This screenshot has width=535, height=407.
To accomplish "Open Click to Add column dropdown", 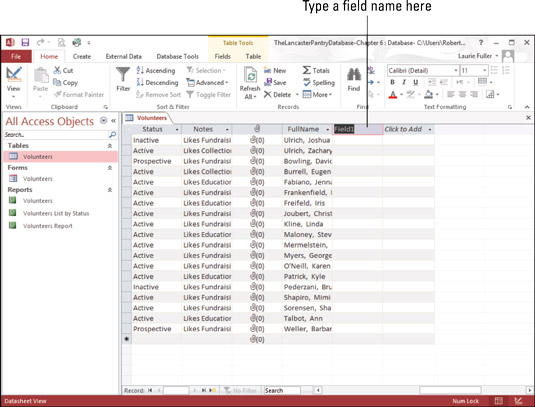I will pyautogui.click(x=430, y=130).
